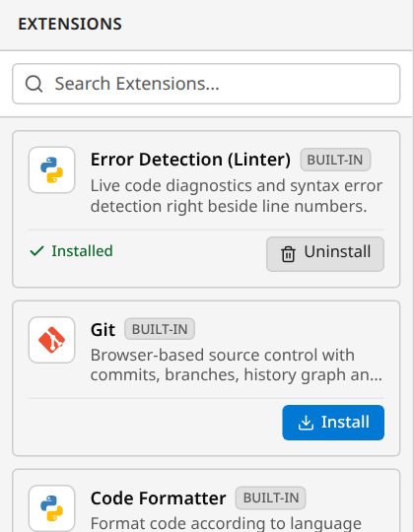
Task: Select the Code Formatter title
Action: 158,499
